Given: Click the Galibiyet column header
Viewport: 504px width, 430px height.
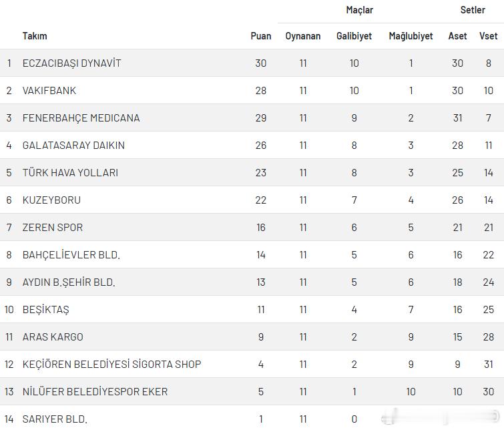Looking at the screenshot, I should tap(354, 36).
